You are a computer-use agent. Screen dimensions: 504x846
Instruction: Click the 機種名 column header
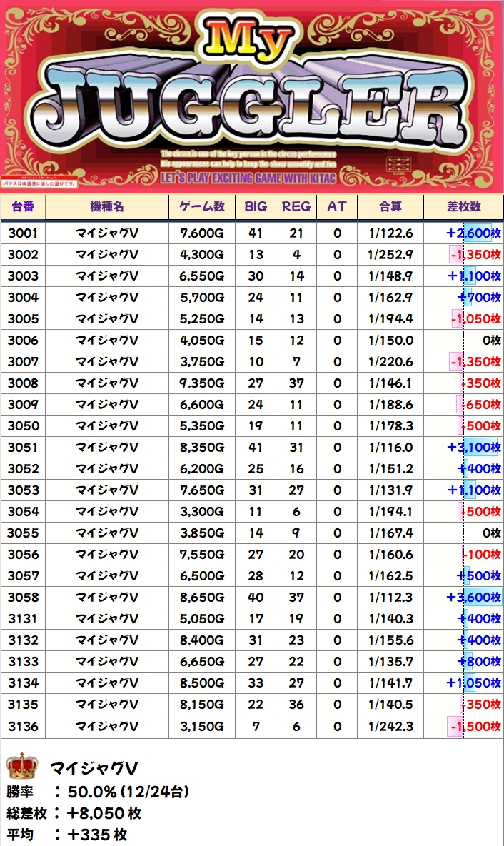(107, 206)
